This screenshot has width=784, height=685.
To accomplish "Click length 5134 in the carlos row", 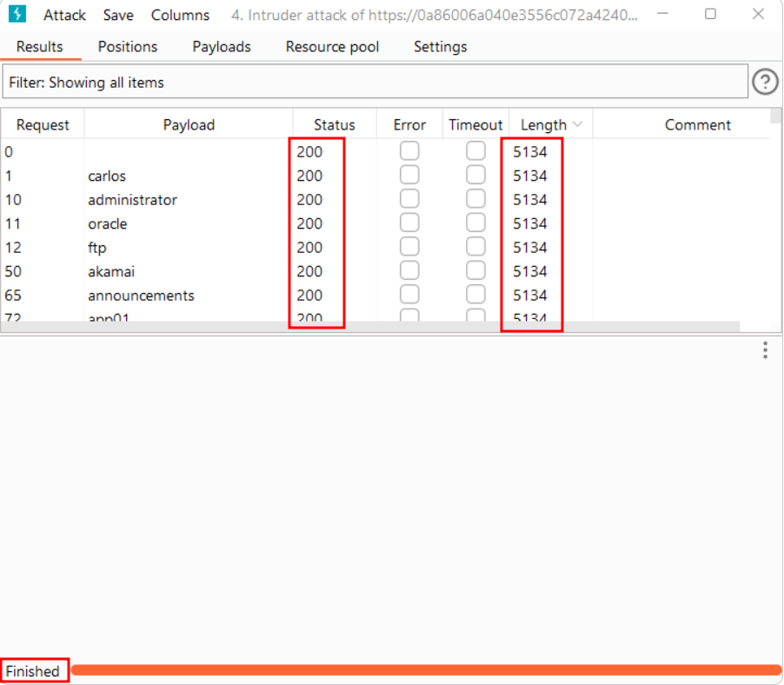I will pos(530,176).
